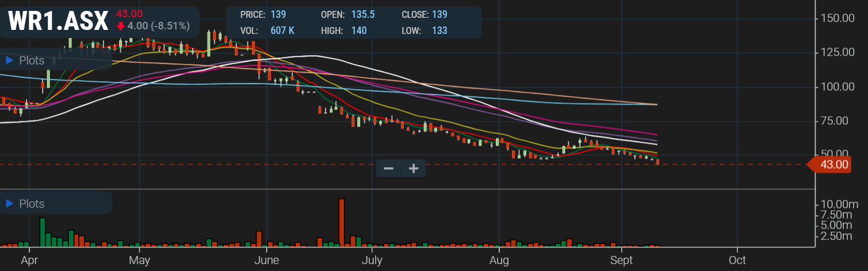
Task: Click the PRICE 139 value
Action: (278, 14)
